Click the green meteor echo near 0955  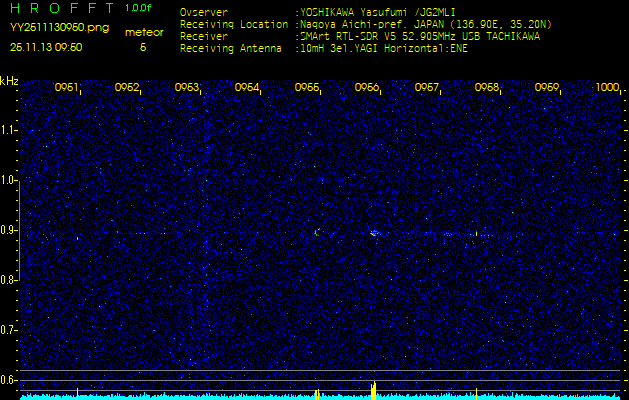(316, 232)
